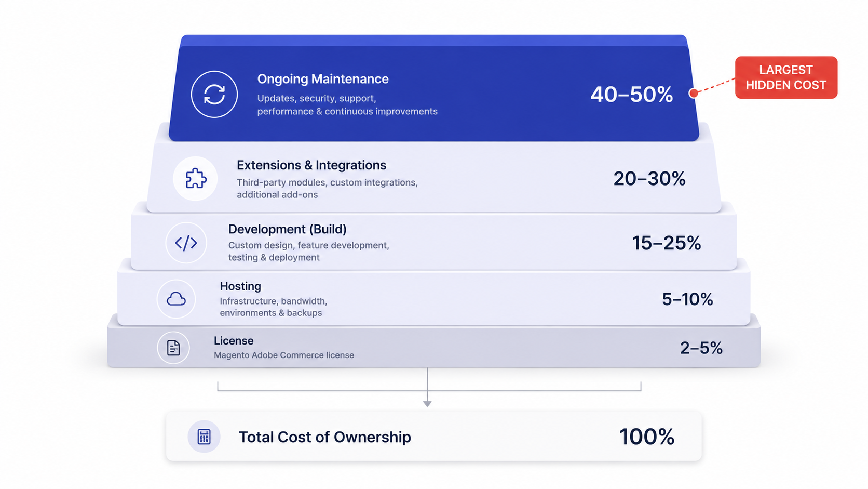Click the Hosting heading
Screen dimensions: 868x489
pos(240,286)
